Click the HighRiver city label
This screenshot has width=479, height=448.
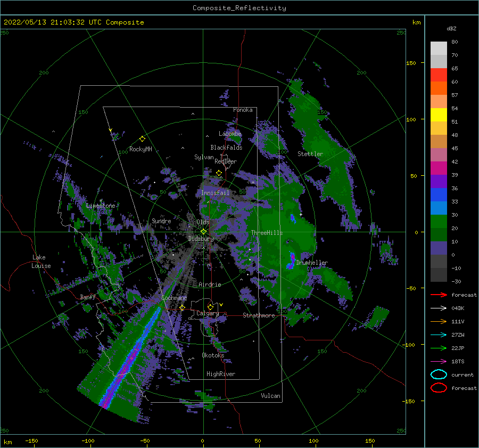tap(221, 374)
